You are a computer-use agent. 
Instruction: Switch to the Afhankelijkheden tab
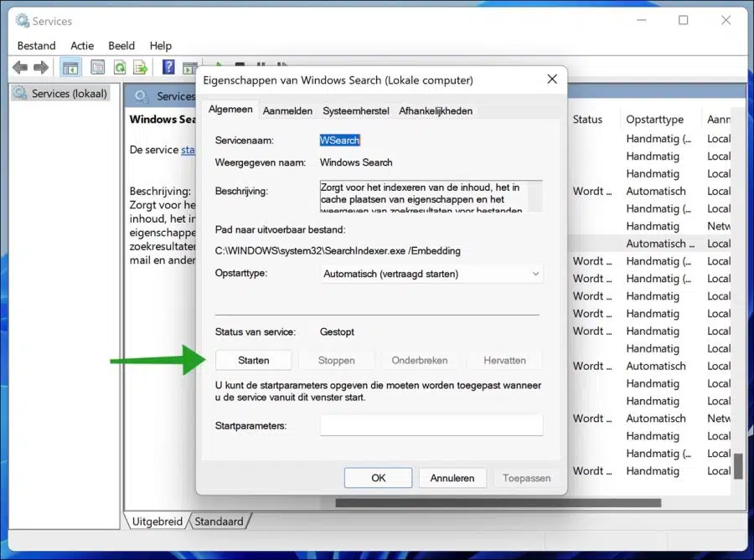436,111
